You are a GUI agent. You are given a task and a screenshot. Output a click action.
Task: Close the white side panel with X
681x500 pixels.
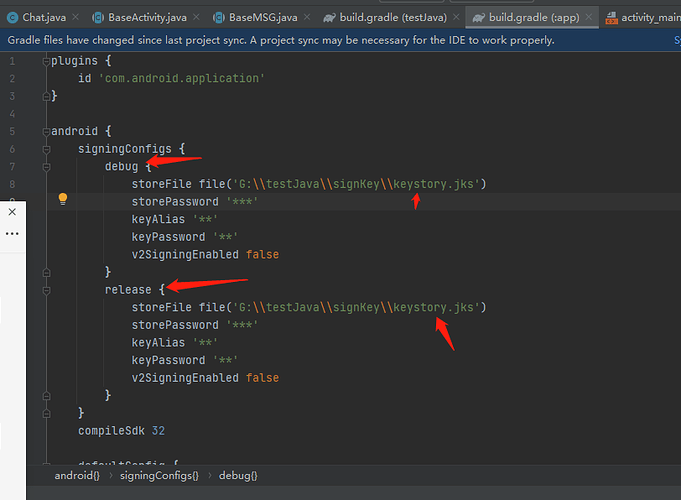12,212
